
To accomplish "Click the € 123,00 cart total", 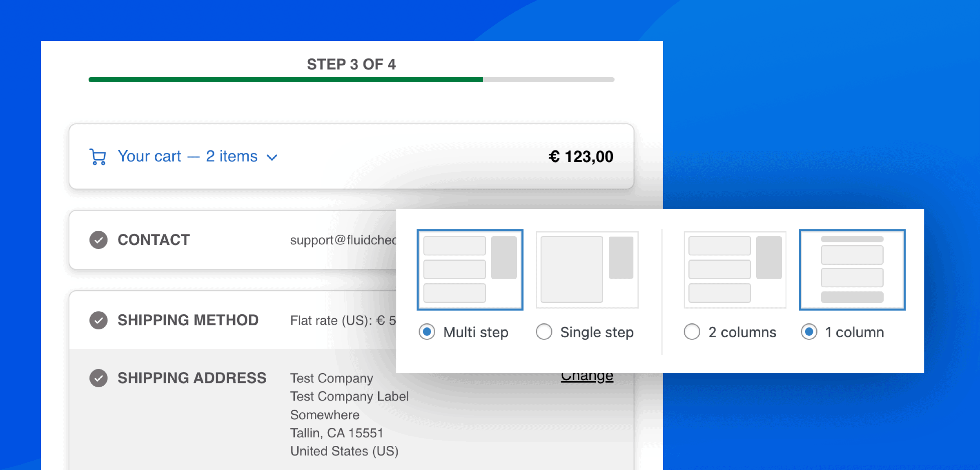I will tap(581, 156).
